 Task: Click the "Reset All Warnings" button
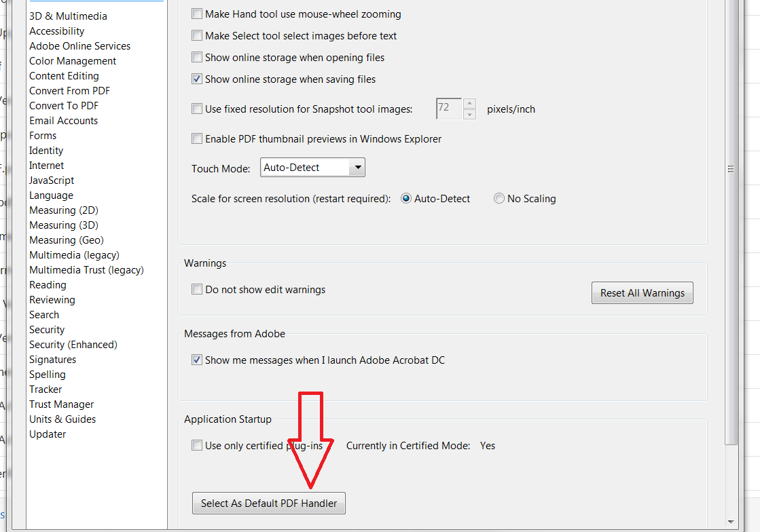point(642,292)
